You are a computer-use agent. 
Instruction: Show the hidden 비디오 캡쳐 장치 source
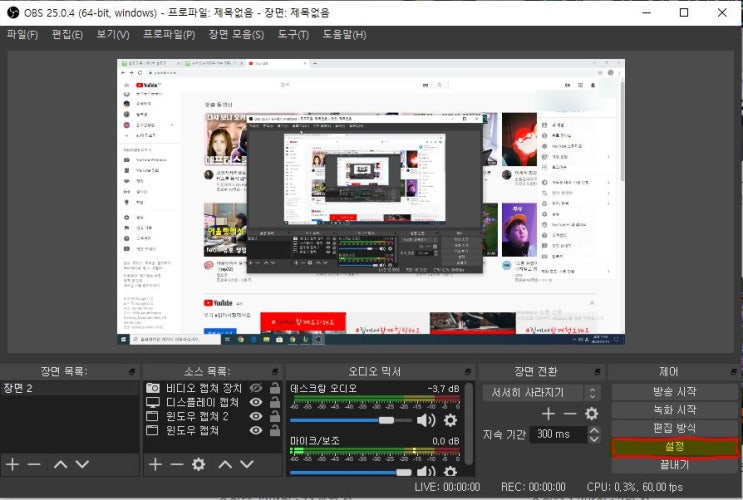256,388
